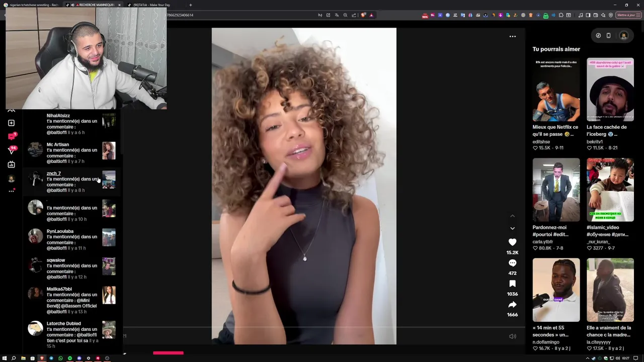
Task: Like the video with the heart icon
Action: [x=512, y=242]
